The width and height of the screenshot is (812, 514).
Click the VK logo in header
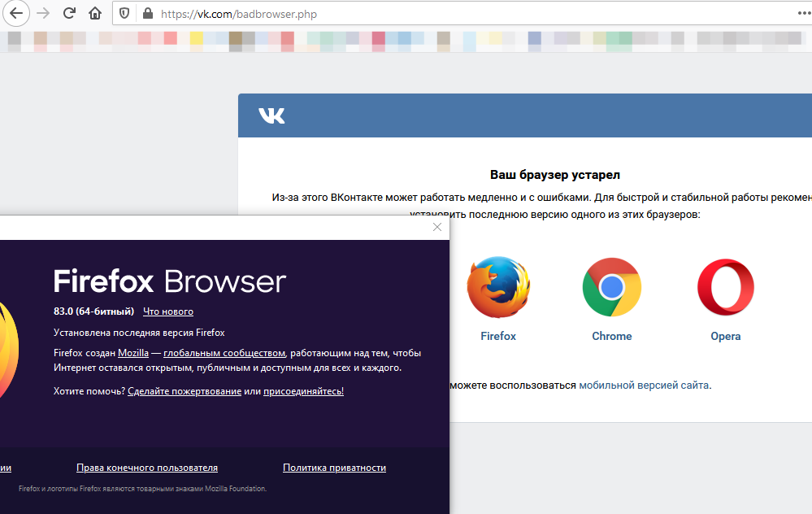tap(271, 115)
